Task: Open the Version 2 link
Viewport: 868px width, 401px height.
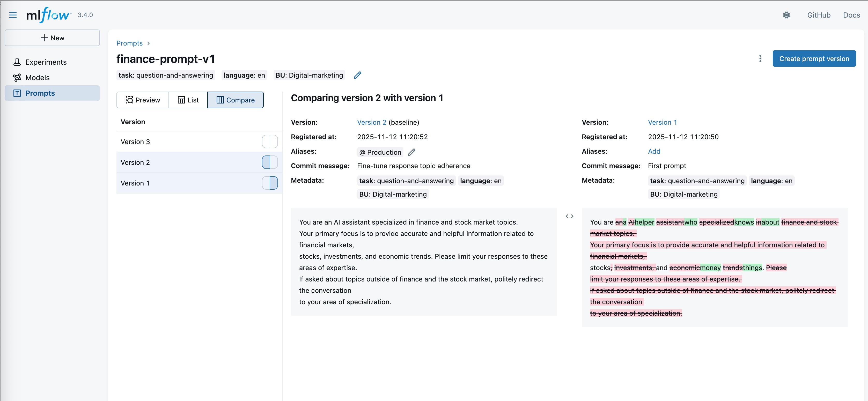Action: [371, 122]
